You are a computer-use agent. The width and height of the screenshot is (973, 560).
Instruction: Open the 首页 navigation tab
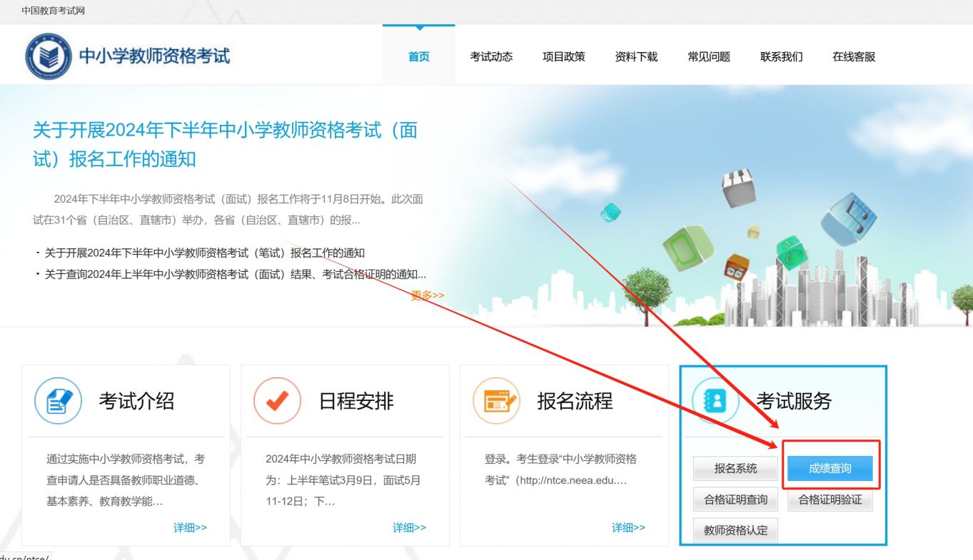pyautogui.click(x=419, y=56)
